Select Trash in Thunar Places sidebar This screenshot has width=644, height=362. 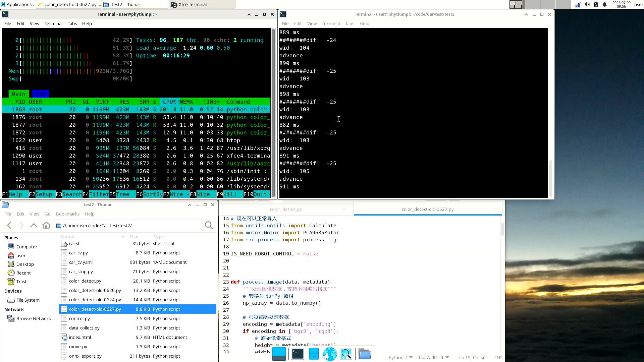pos(22,282)
